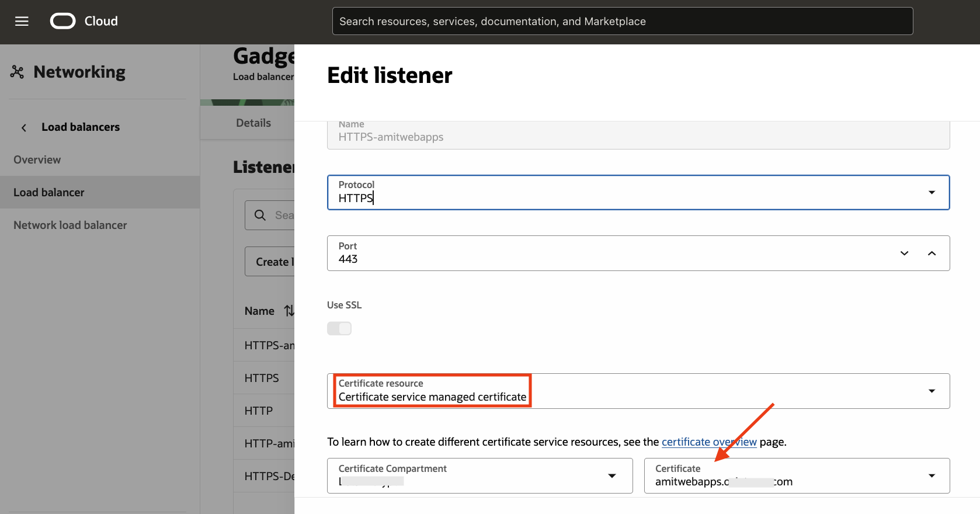The image size is (980, 514).
Task: Click the Networking service icon
Action: pyautogui.click(x=17, y=72)
